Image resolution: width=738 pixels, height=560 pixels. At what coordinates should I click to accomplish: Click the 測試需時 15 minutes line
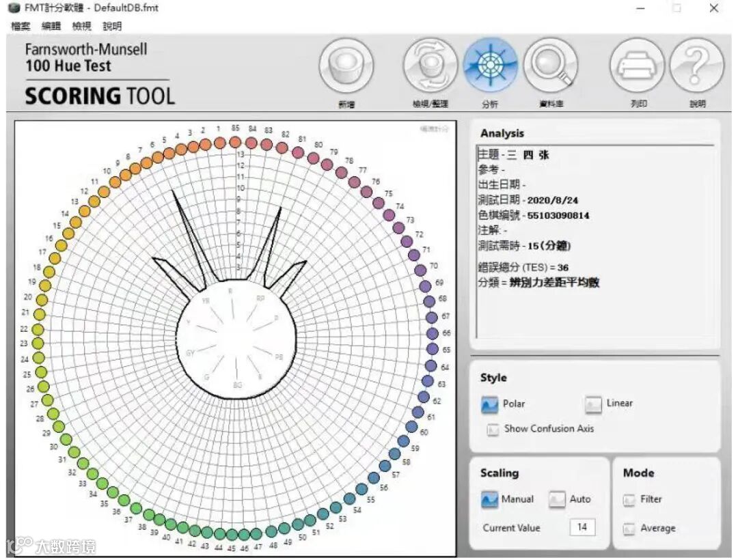coord(524,245)
